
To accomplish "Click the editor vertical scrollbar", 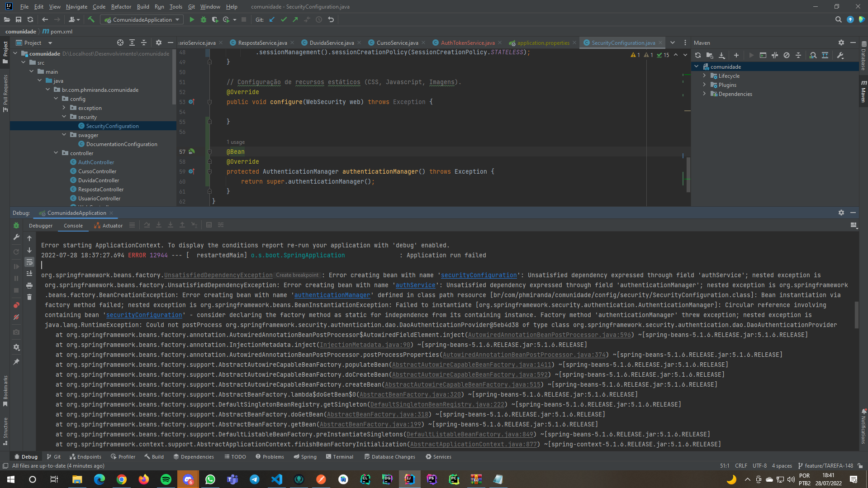I will [x=688, y=174].
